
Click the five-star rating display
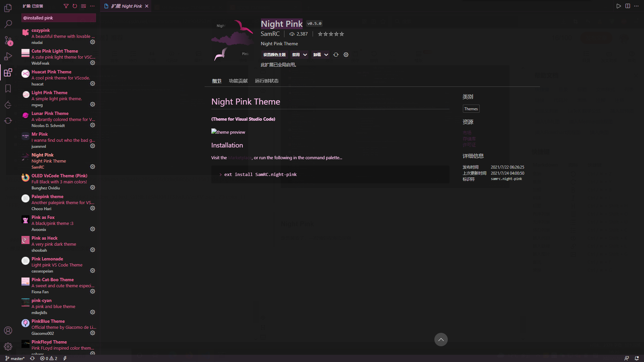[331, 34]
